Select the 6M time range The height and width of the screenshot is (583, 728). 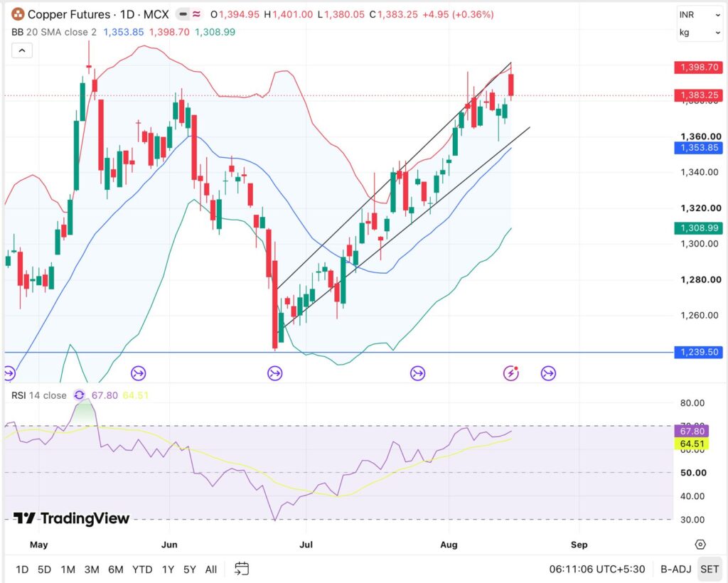click(116, 569)
